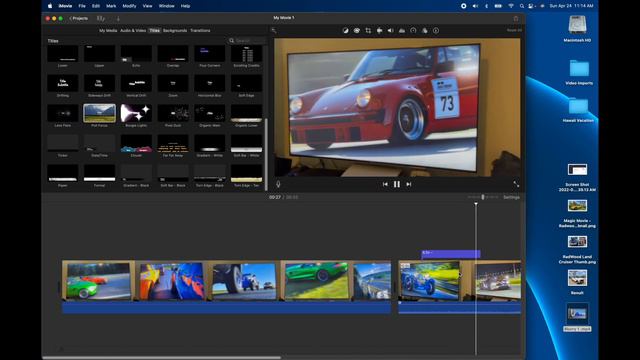640x360 pixels.
Task: Select the Far Far Away title
Action: [173, 143]
